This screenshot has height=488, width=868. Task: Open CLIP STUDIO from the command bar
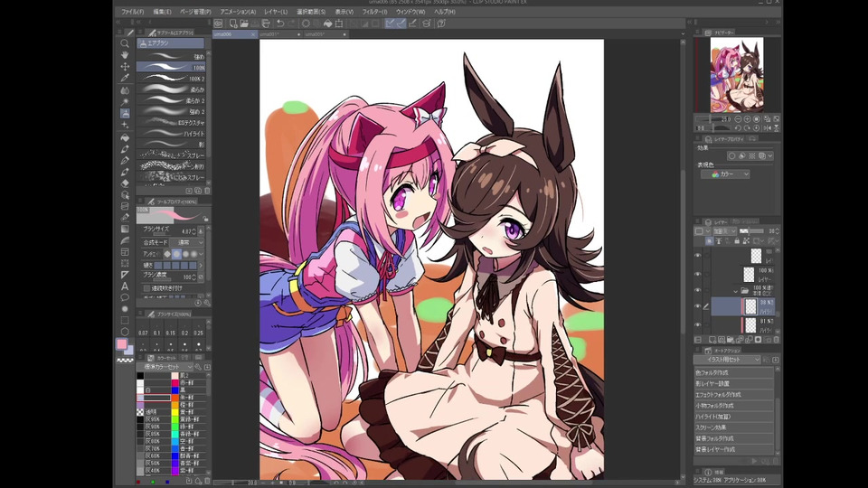(x=218, y=23)
